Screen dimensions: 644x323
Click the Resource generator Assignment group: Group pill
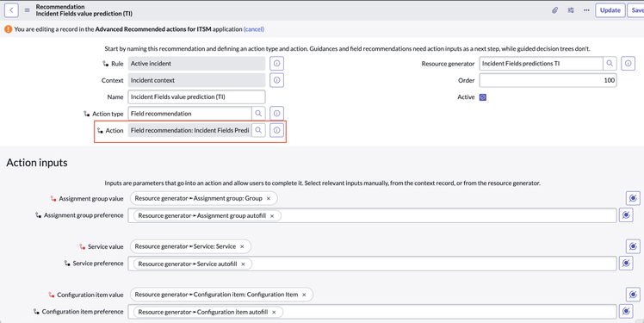point(204,198)
